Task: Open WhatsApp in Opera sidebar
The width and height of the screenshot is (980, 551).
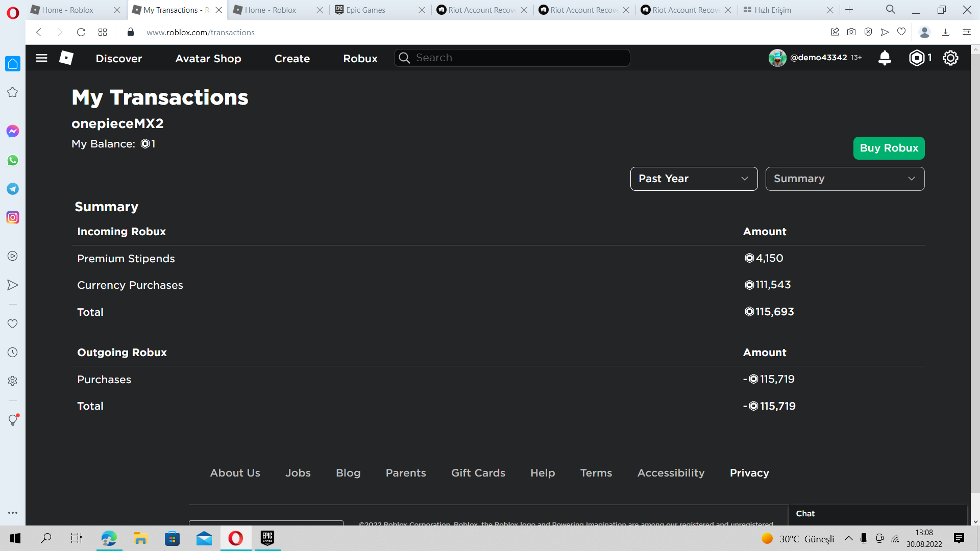Action: pos(13,160)
